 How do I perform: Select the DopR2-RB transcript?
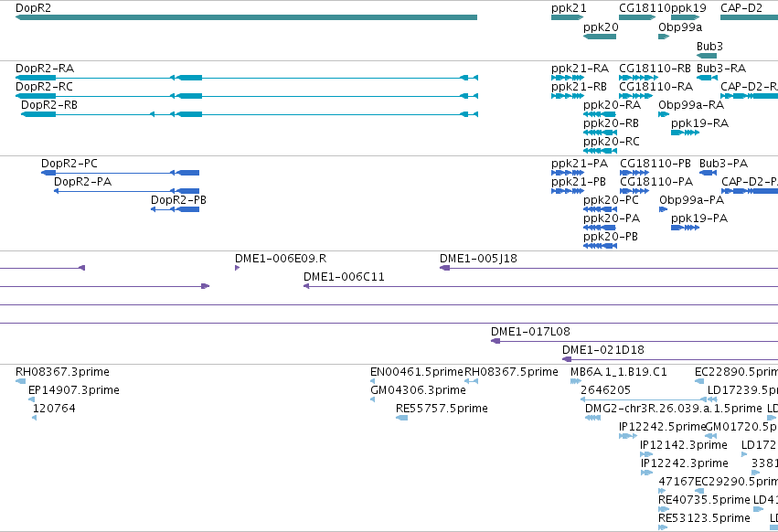click(250, 114)
